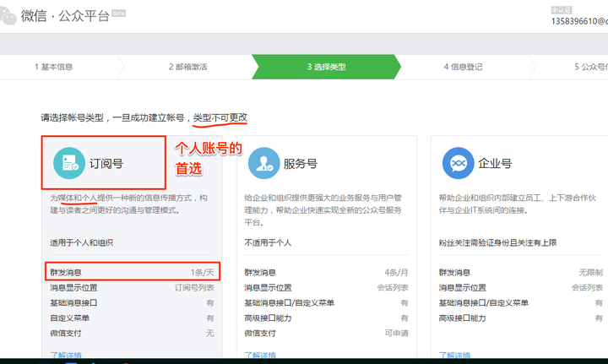Image resolution: width=608 pixels, height=364 pixels.
Task: Select the 企业号 enterprise account icon
Action: [459, 163]
